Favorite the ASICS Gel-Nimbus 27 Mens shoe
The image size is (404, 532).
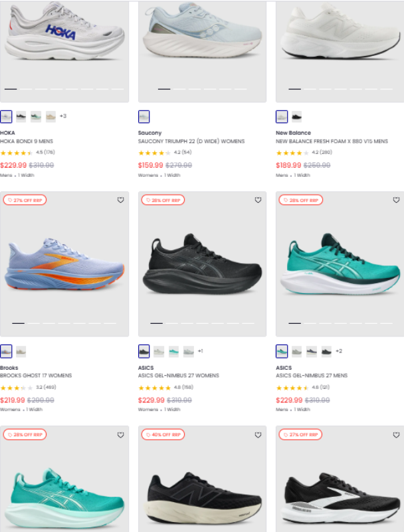pos(396,200)
